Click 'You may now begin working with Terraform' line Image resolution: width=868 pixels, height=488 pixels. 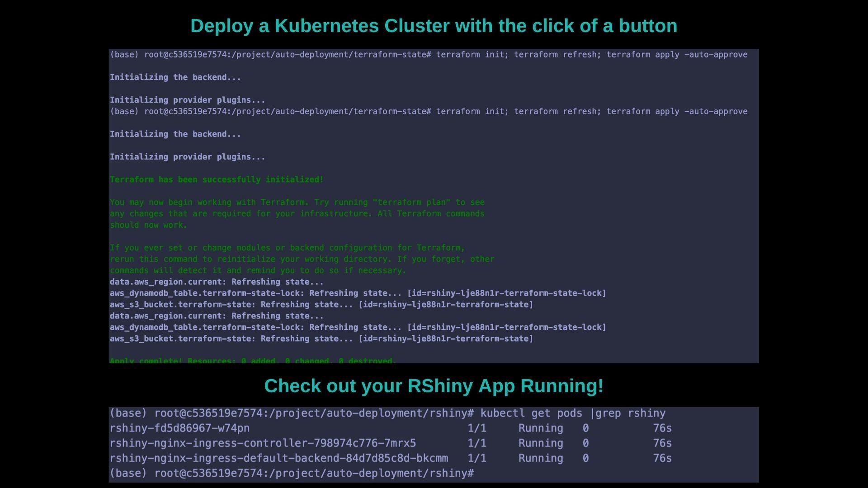(x=297, y=202)
